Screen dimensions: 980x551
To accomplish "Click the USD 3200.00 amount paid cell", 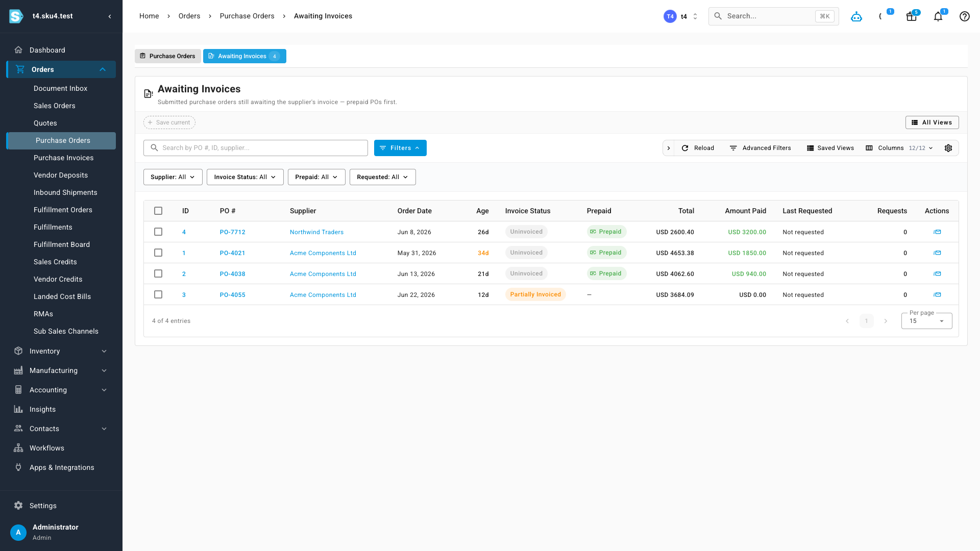I will 747,232.
